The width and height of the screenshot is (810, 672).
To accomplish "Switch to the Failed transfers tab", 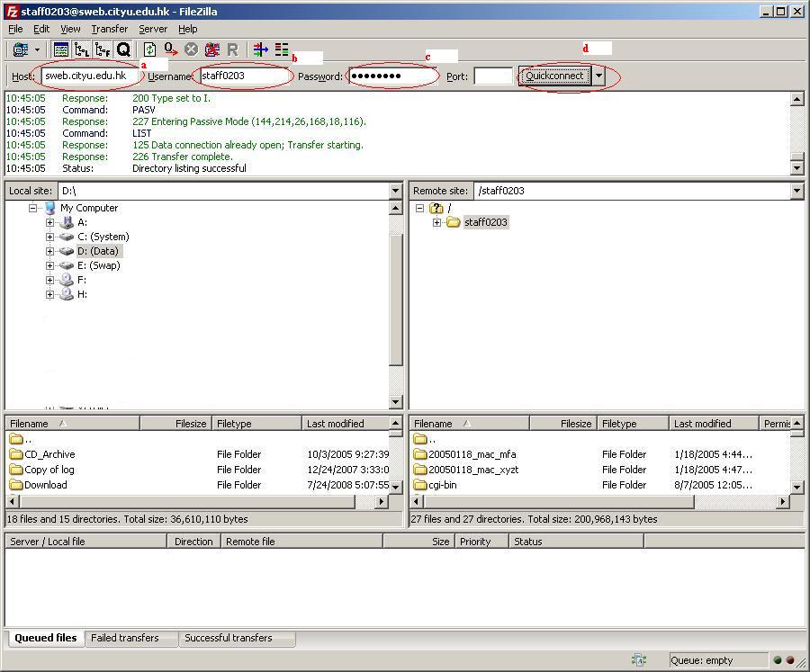I will click(125, 638).
